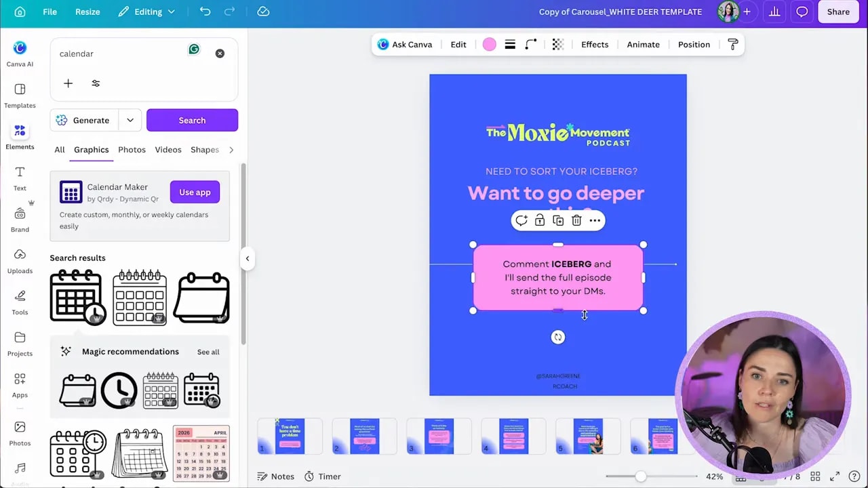Open the Timer
The image size is (868, 488).
pyautogui.click(x=322, y=476)
